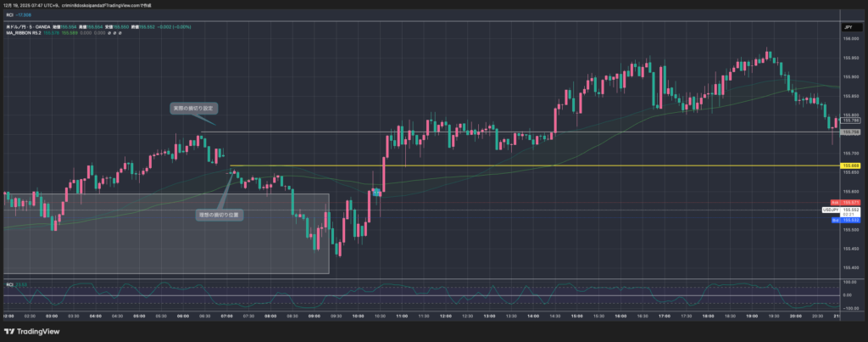This screenshot has width=868, height=342.
Task: Click the 155.786 price label on axis
Action: tap(850, 122)
